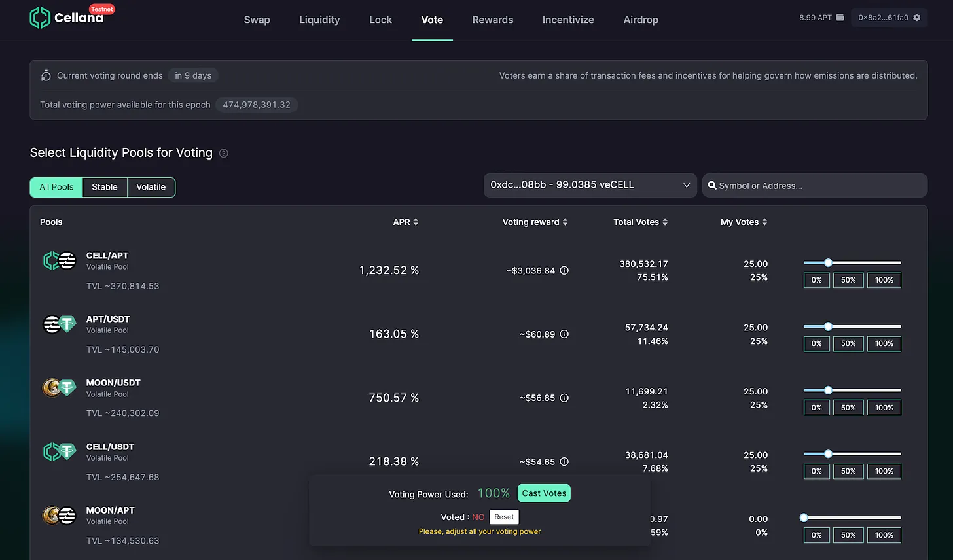Focus the Symbol or Address search field
953x560 pixels.
[x=818, y=186]
